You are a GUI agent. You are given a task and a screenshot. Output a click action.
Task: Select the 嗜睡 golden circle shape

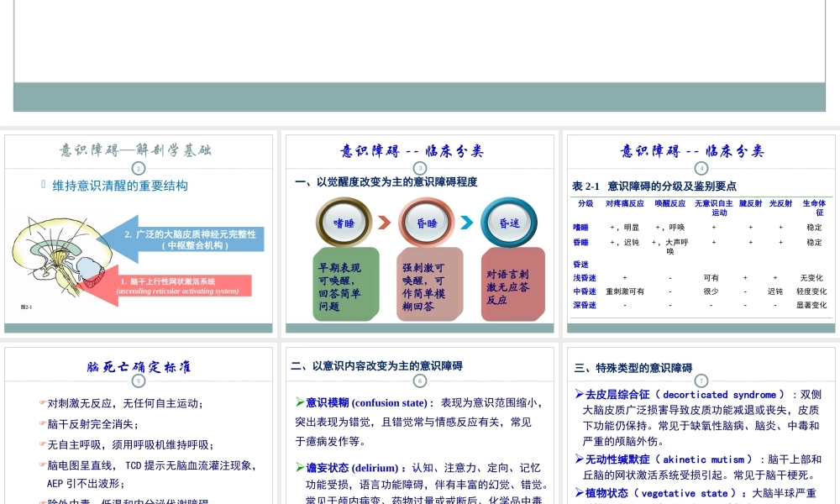tap(344, 221)
